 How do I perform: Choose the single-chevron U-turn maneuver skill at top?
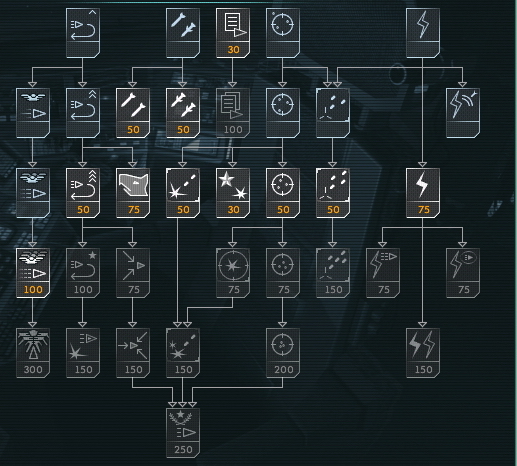click(x=83, y=33)
